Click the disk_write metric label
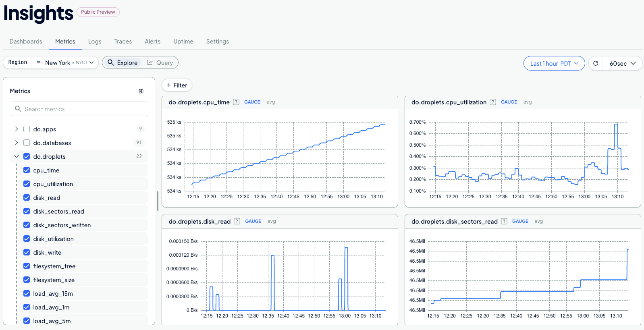 pyautogui.click(x=47, y=252)
